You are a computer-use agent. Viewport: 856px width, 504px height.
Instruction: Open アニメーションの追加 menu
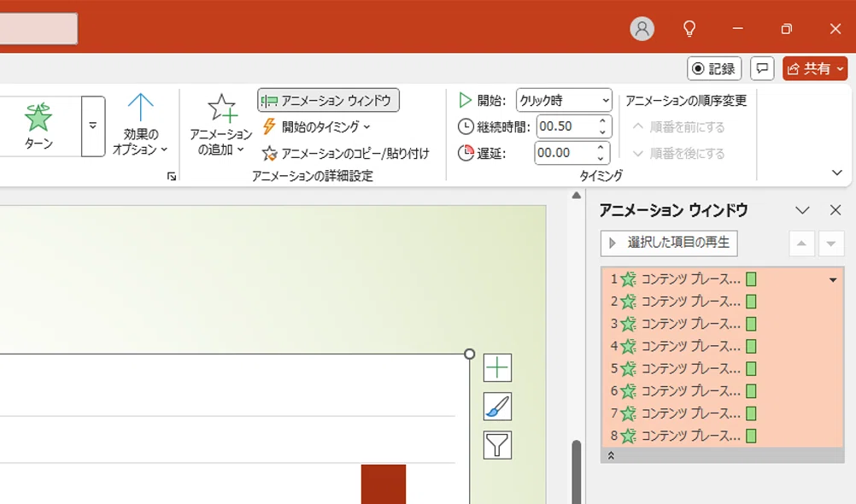[221, 125]
